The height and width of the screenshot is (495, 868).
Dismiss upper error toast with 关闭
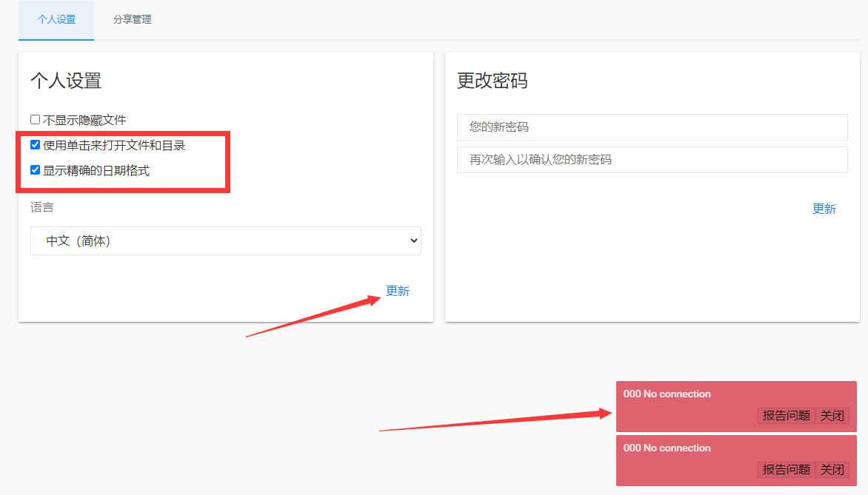point(832,415)
